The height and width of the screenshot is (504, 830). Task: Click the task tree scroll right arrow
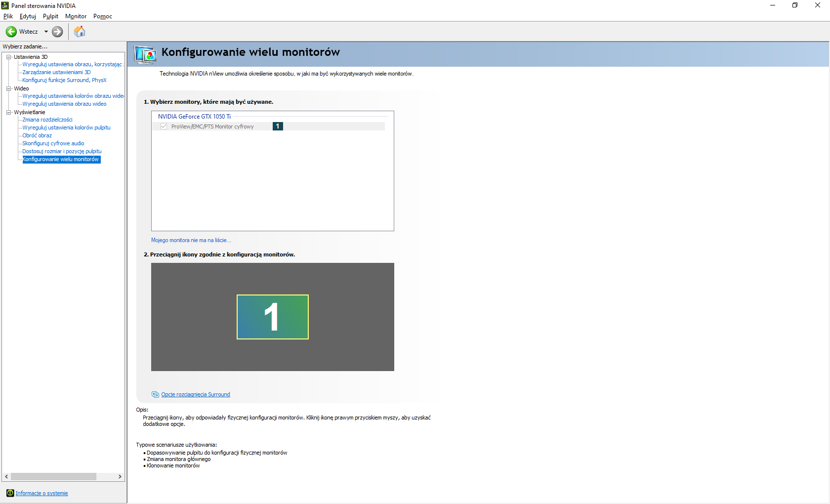tap(120, 477)
